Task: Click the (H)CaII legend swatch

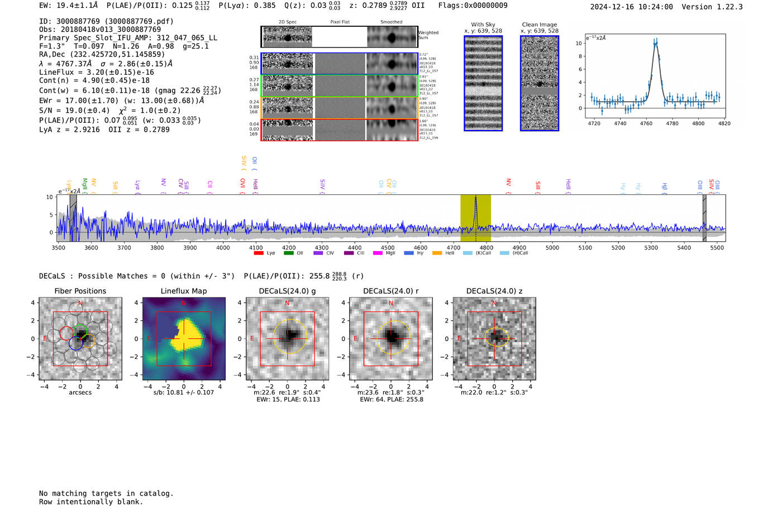Action: [x=504, y=253]
